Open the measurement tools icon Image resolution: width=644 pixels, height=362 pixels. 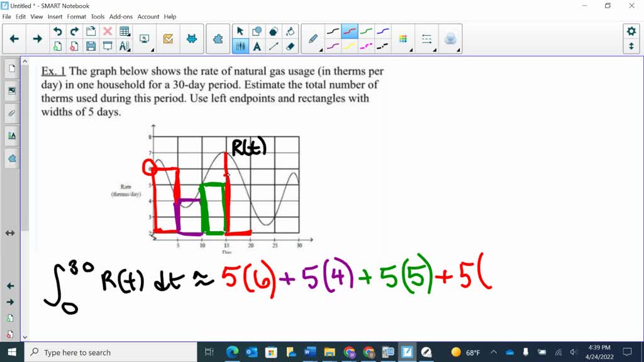tap(125, 47)
